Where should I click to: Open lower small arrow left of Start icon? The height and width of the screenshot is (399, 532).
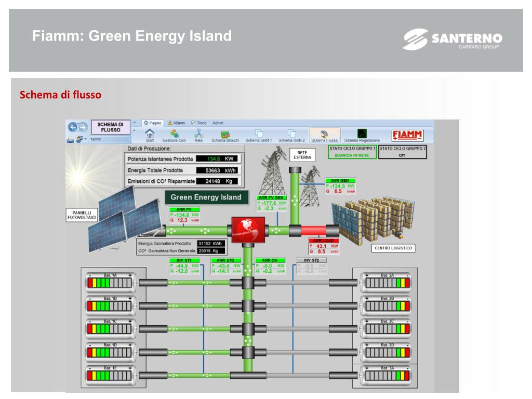click(x=135, y=130)
